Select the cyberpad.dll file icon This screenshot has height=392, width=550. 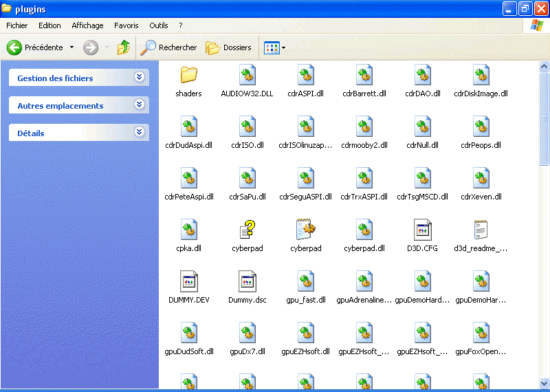(364, 230)
